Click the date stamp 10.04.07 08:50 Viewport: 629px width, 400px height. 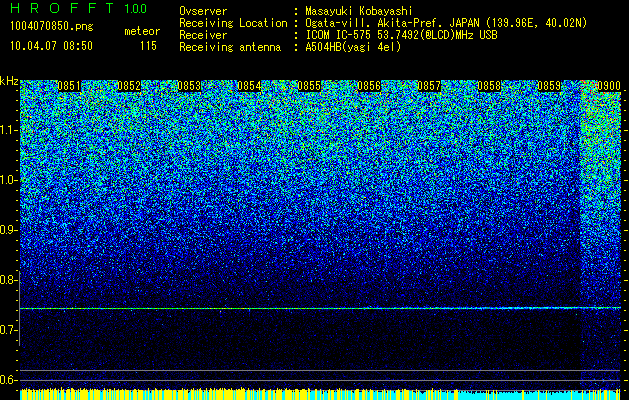pyautogui.click(x=51, y=46)
